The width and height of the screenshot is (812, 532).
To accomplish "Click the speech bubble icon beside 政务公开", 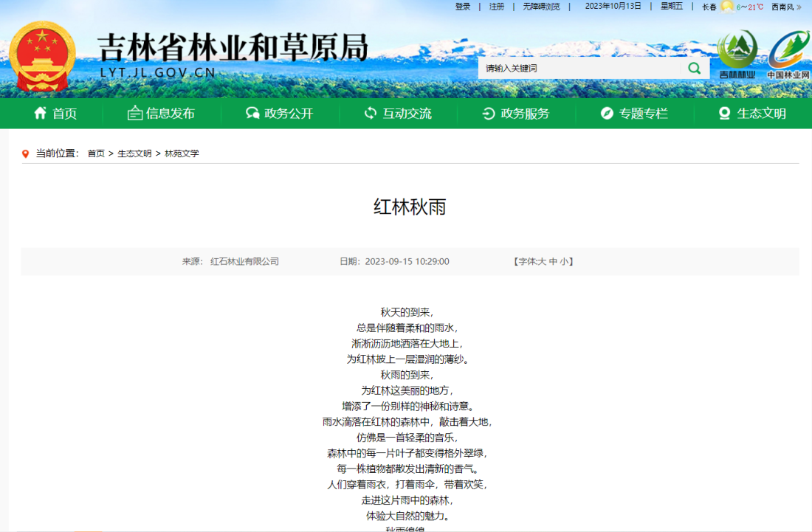I will click(x=252, y=114).
